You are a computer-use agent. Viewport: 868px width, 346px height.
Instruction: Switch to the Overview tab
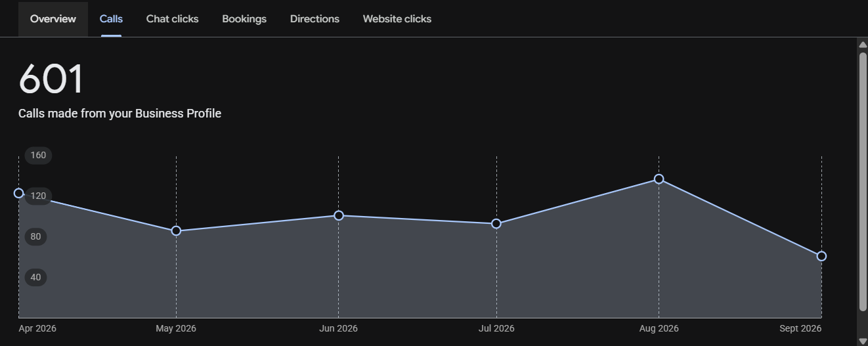[x=53, y=19]
